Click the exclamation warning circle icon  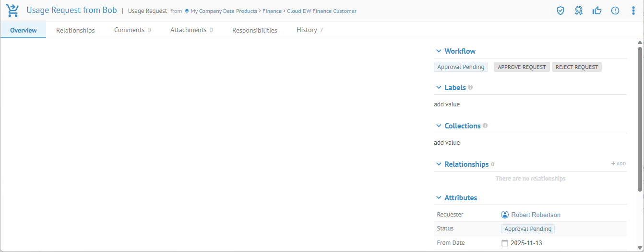click(615, 11)
